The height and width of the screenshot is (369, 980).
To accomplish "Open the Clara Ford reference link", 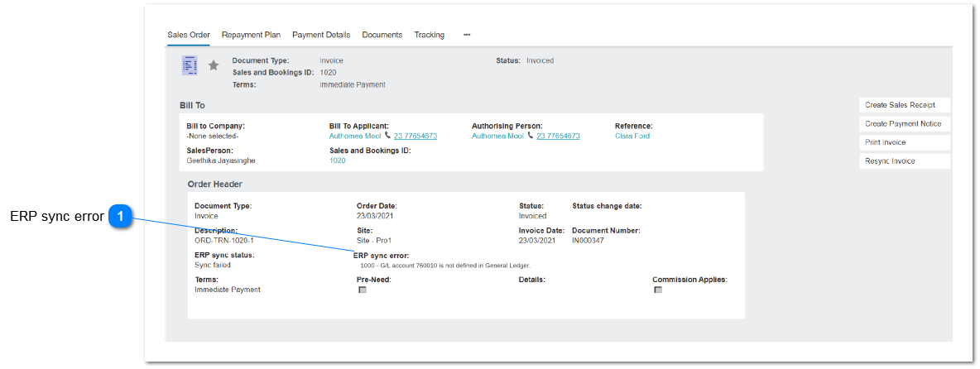I will (x=632, y=137).
